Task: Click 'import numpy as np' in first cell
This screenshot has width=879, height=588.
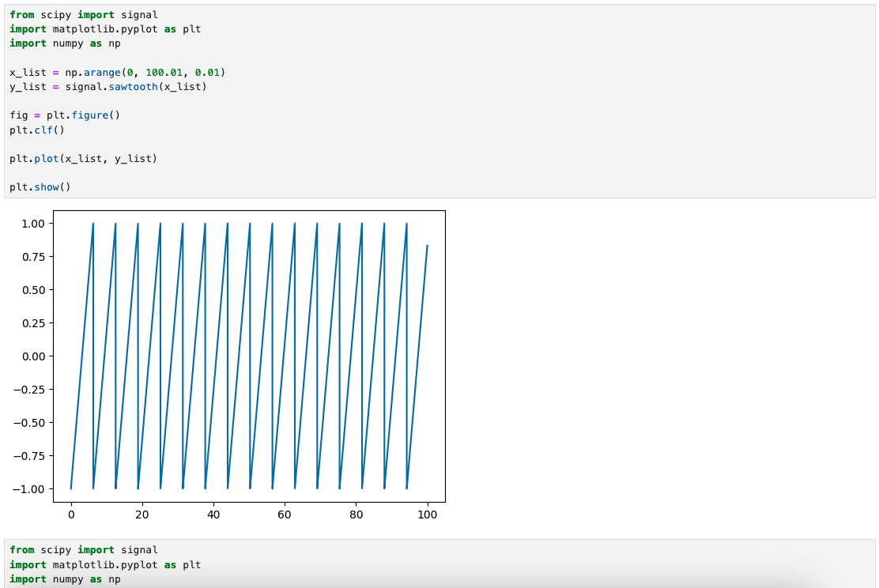Action: (x=65, y=43)
